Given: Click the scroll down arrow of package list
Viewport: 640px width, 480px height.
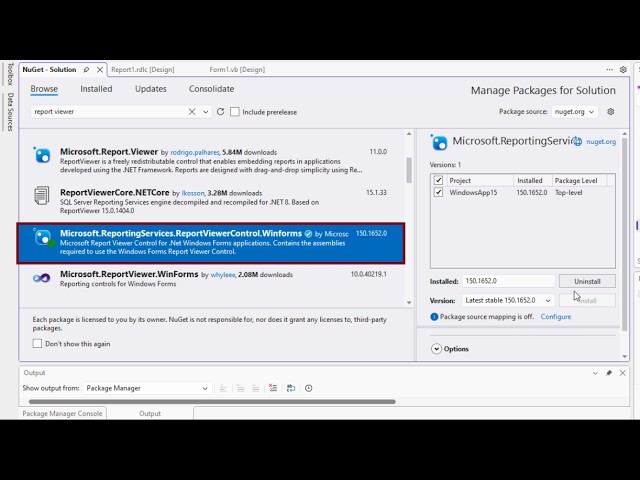Looking at the screenshot, I should [409, 302].
